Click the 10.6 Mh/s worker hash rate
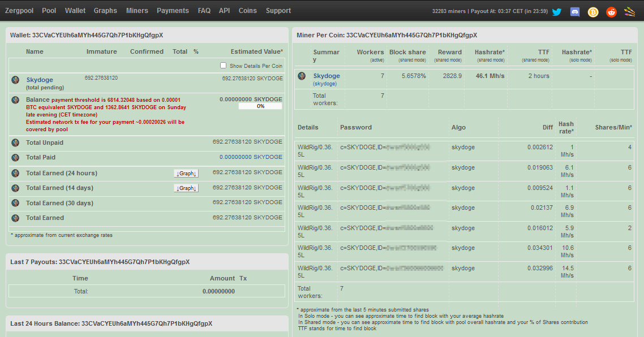Image resolution: width=644 pixels, height=337 pixels. 567,252
